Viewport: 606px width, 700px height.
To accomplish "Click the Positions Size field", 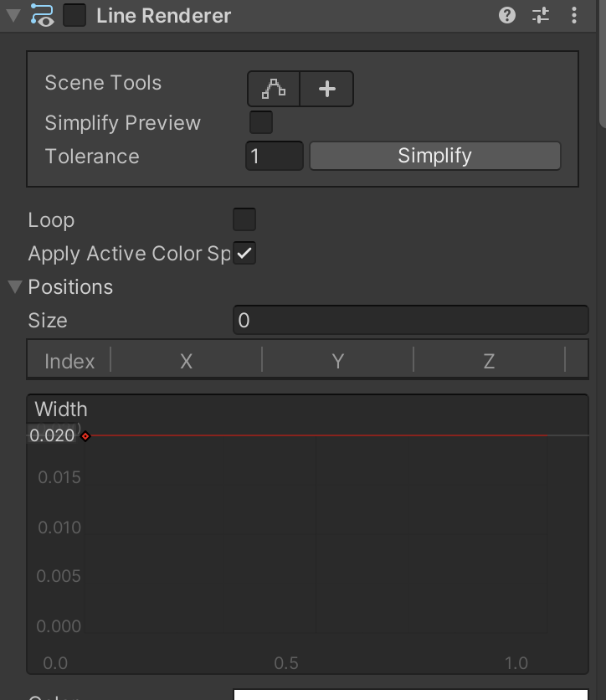I will click(410, 321).
